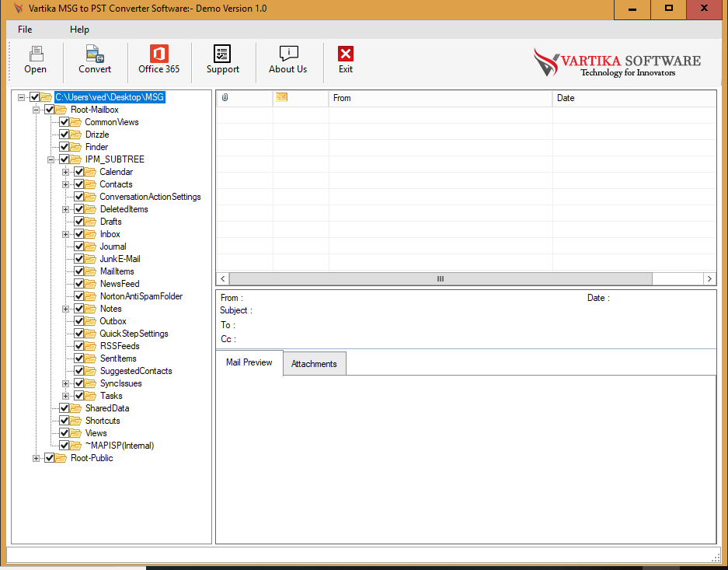This screenshot has height=570, width=728.
Task: Collapse the Root-Mailbox tree node
Action: click(x=37, y=110)
